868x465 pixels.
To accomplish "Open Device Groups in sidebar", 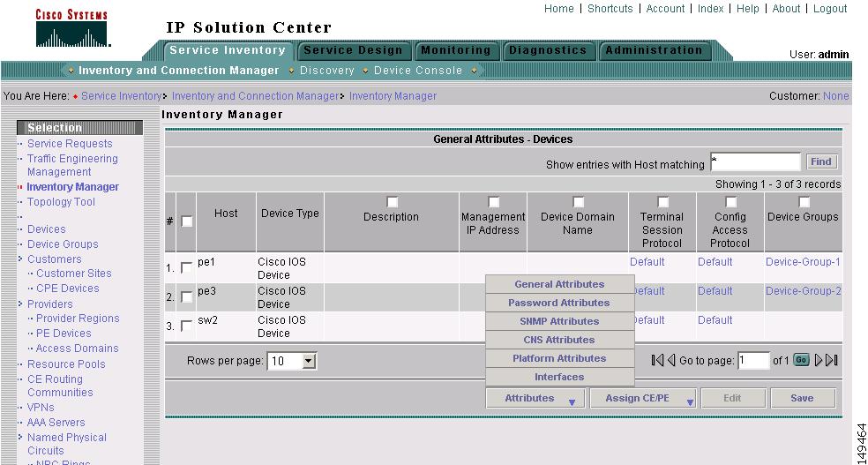I will [x=63, y=244].
